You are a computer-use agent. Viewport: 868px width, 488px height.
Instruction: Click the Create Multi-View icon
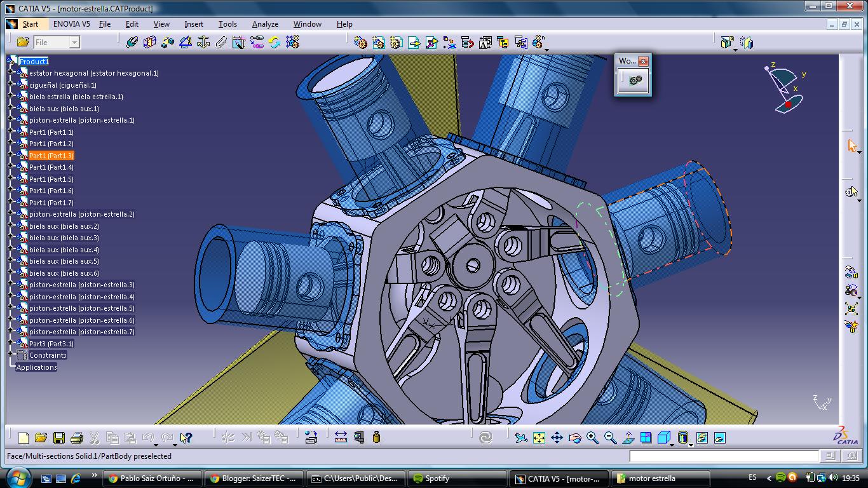(646, 437)
